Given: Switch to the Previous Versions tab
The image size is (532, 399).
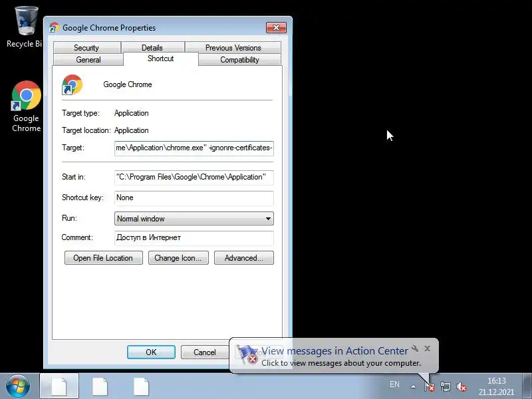Looking at the screenshot, I should click(x=233, y=48).
